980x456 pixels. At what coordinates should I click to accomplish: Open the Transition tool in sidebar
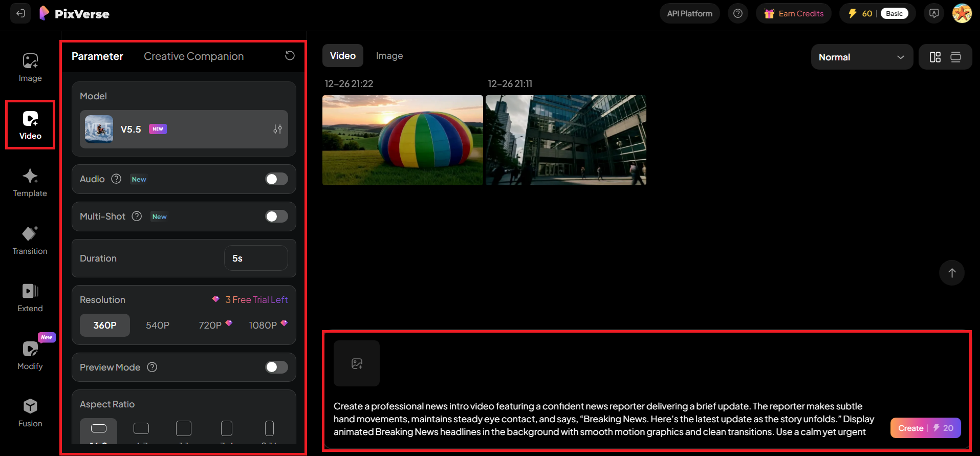tap(30, 241)
